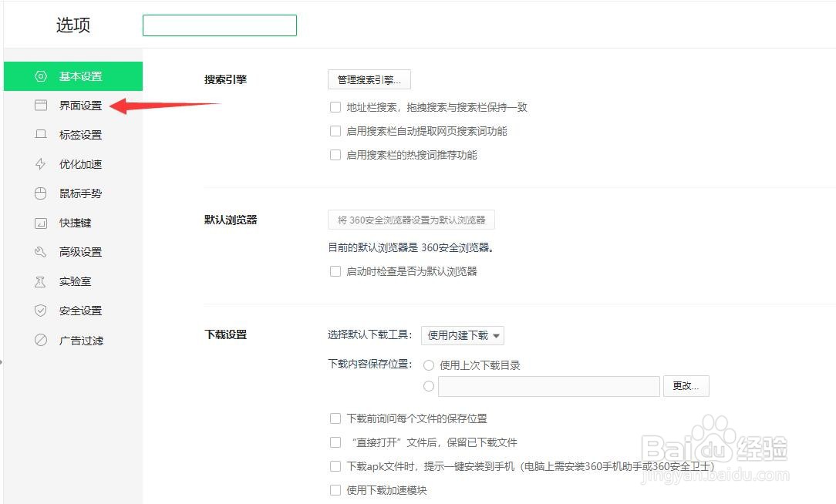
Task: Enable 下载前询问每个文件的保存位置
Action: [335, 418]
